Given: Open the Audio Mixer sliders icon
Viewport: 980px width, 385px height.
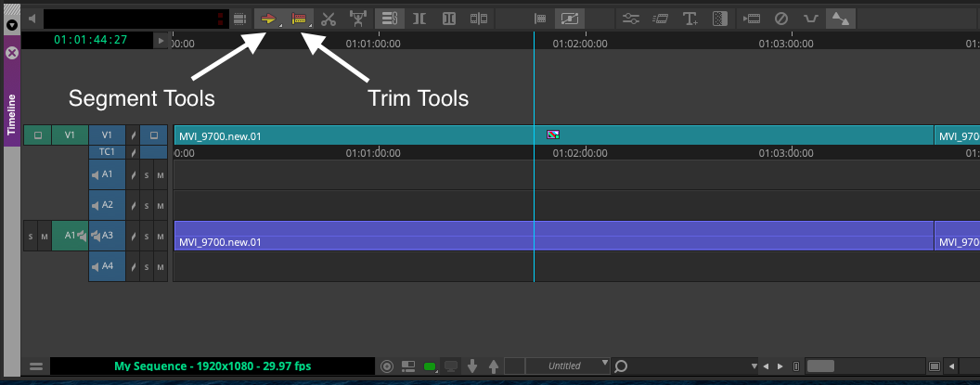Looking at the screenshot, I should tap(631, 18).
